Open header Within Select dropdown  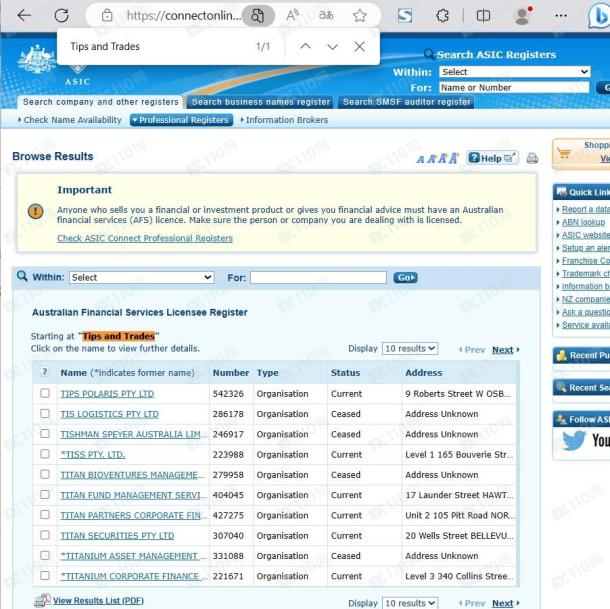point(514,72)
